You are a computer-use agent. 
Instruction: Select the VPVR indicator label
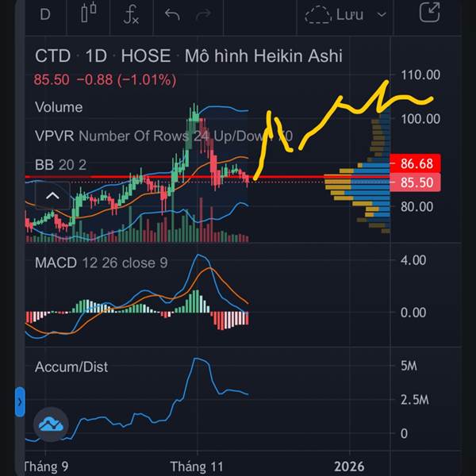point(55,136)
